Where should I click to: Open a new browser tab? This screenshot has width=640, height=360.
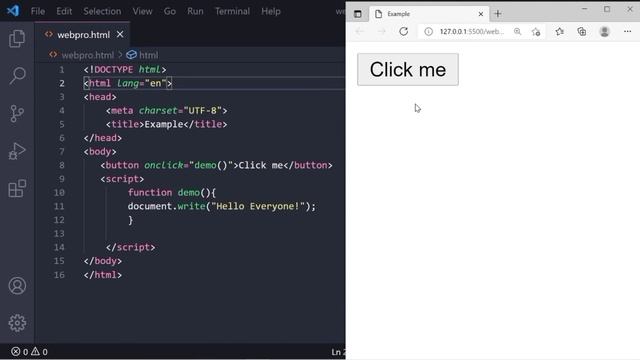point(498,14)
